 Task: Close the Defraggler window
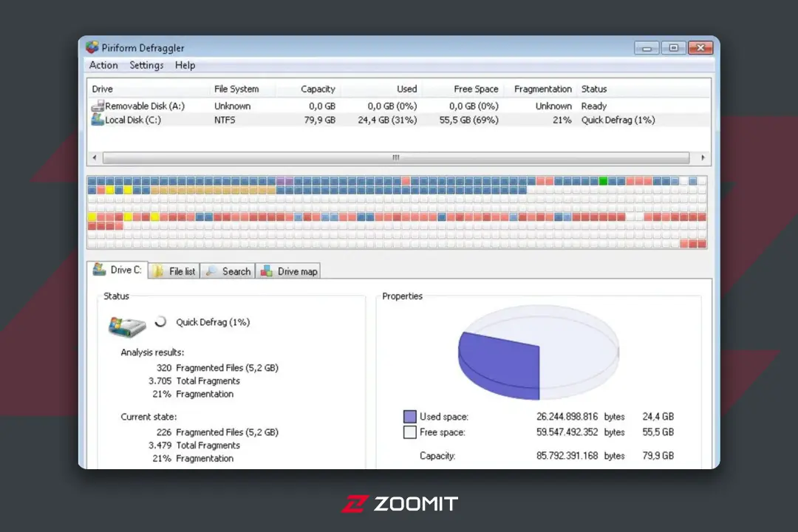700,48
